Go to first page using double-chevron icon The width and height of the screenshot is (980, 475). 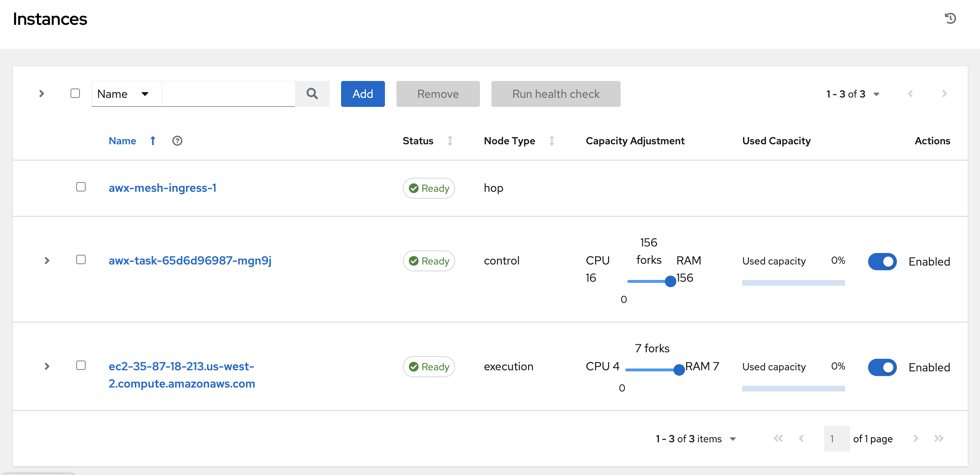pyautogui.click(x=779, y=438)
